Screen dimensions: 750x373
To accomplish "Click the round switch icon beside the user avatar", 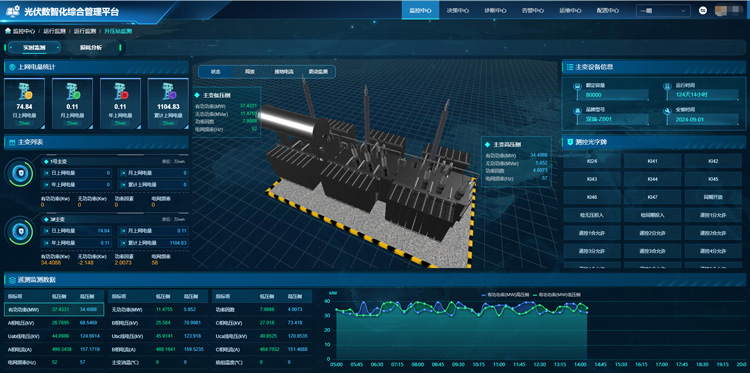I will (x=703, y=11).
